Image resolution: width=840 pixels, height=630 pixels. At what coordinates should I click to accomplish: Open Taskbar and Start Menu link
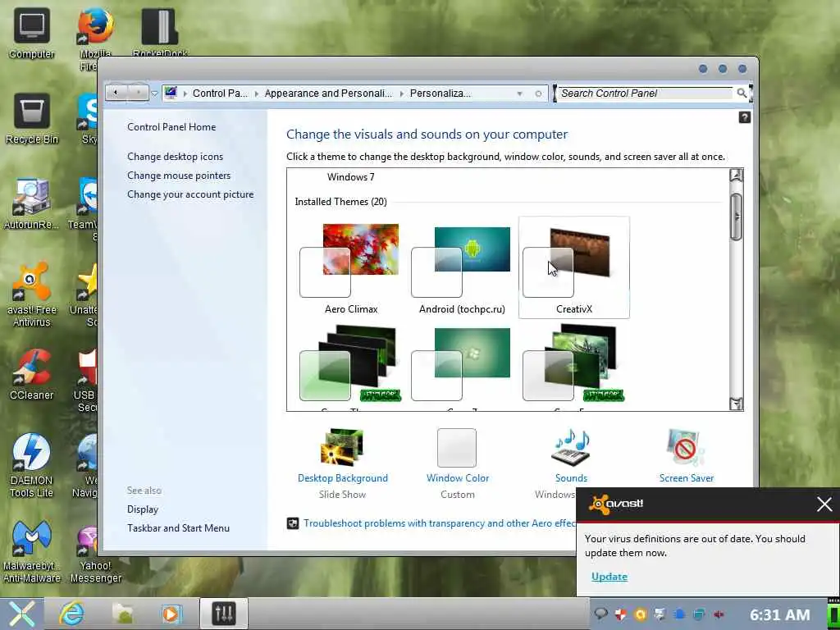pos(178,527)
